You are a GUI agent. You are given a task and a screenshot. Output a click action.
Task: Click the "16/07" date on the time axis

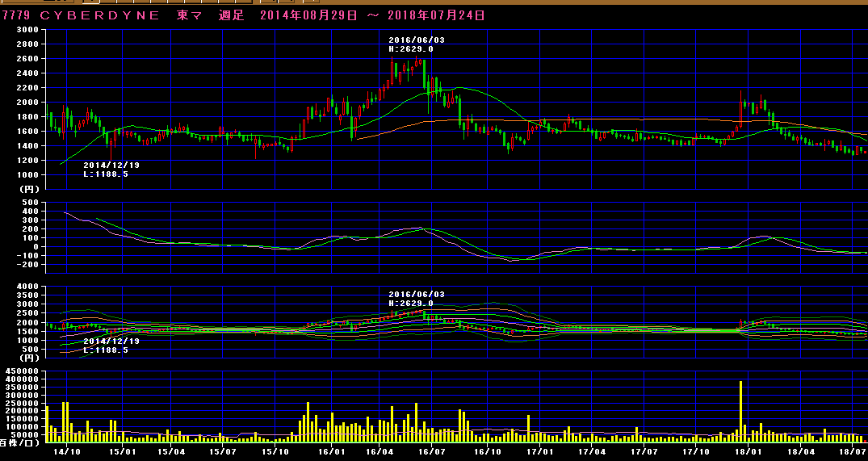click(432, 452)
